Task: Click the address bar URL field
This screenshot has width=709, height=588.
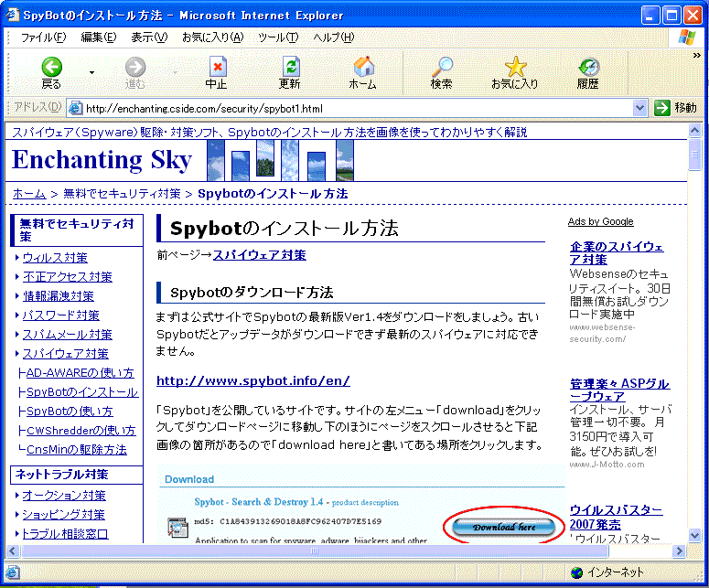Action: pyautogui.click(x=359, y=109)
